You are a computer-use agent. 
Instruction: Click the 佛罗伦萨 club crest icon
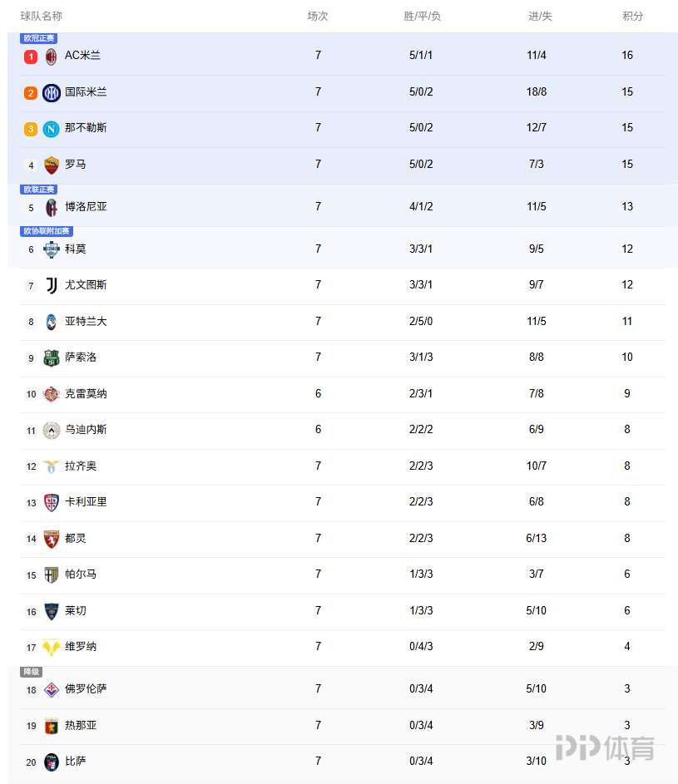coord(52,689)
